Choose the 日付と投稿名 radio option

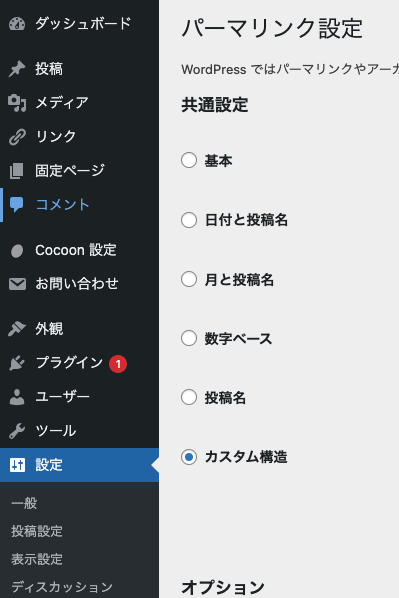(x=189, y=220)
